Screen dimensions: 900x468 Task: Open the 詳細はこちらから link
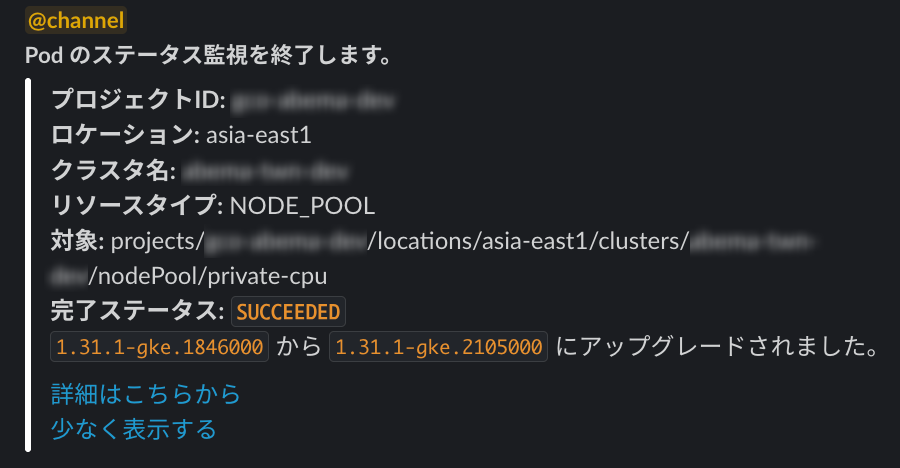pos(146,394)
